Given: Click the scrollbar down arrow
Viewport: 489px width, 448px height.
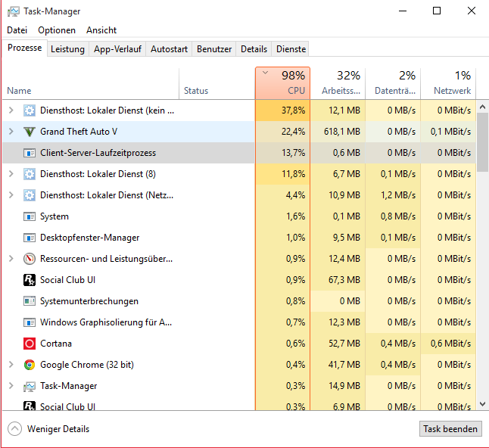Looking at the screenshot, I should 482,404.
